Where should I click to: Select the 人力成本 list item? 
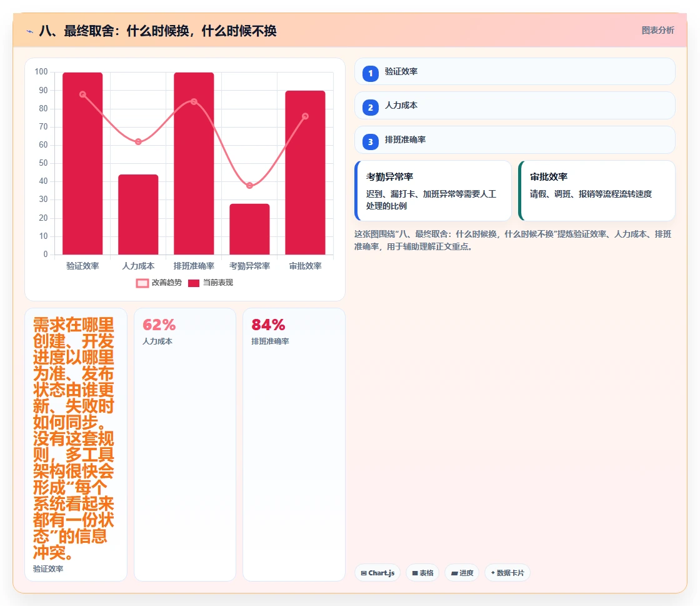[x=515, y=106]
